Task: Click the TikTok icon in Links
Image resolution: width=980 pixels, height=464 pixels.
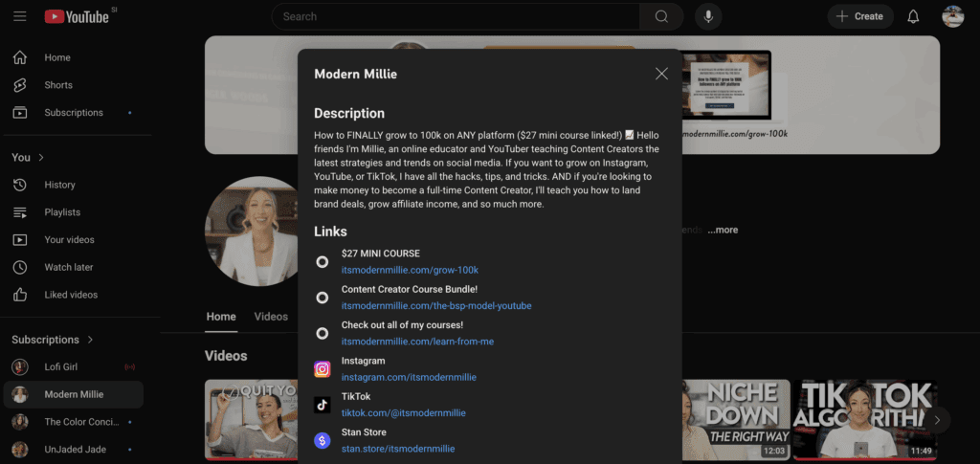Action: 323,405
